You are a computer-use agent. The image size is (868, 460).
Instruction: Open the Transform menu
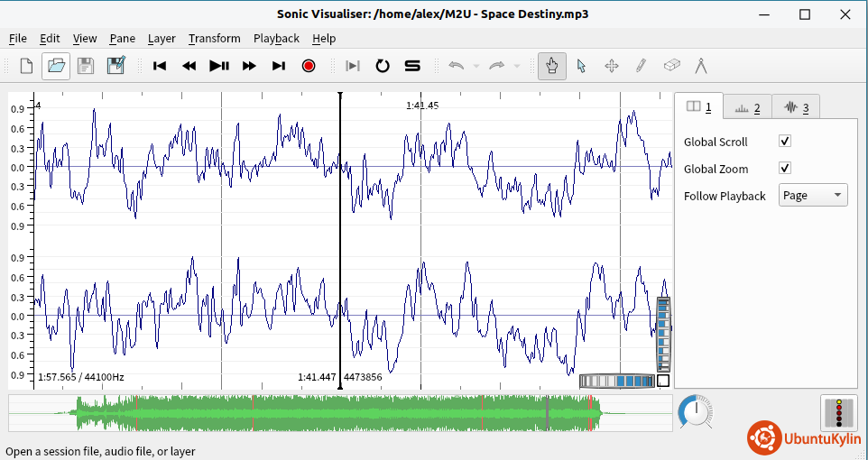214,38
